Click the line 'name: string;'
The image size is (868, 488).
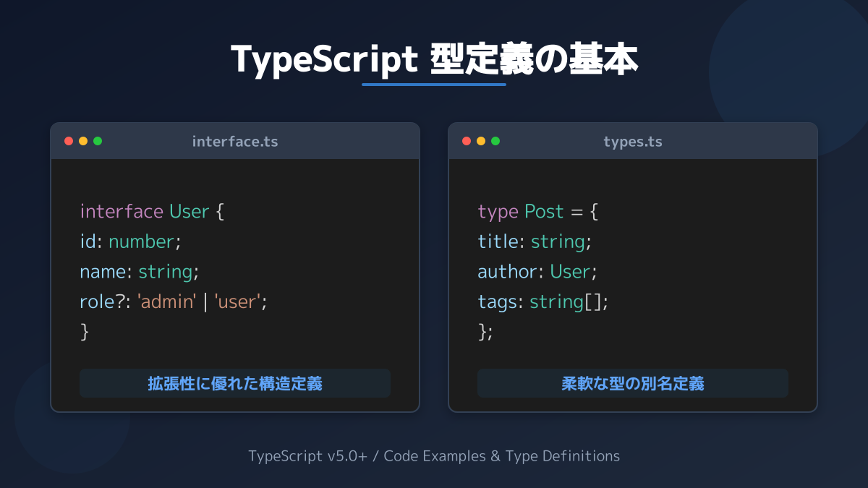[139, 272]
